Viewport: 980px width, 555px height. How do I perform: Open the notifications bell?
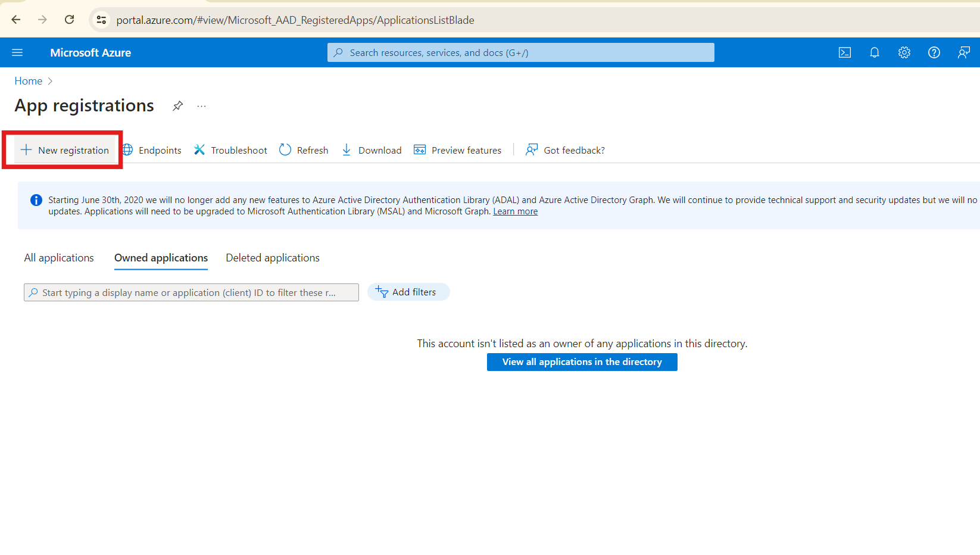point(874,52)
